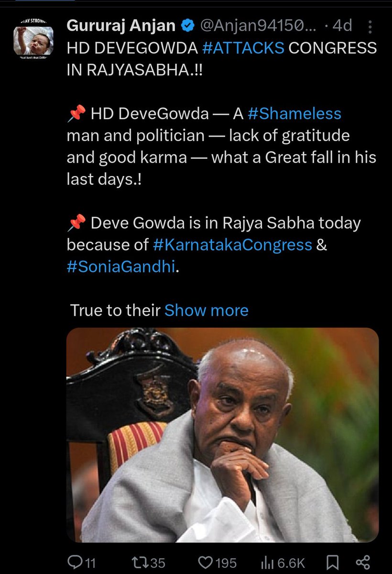
Task: Enlarge the attached photo of the man
Action: click(222, 435)
